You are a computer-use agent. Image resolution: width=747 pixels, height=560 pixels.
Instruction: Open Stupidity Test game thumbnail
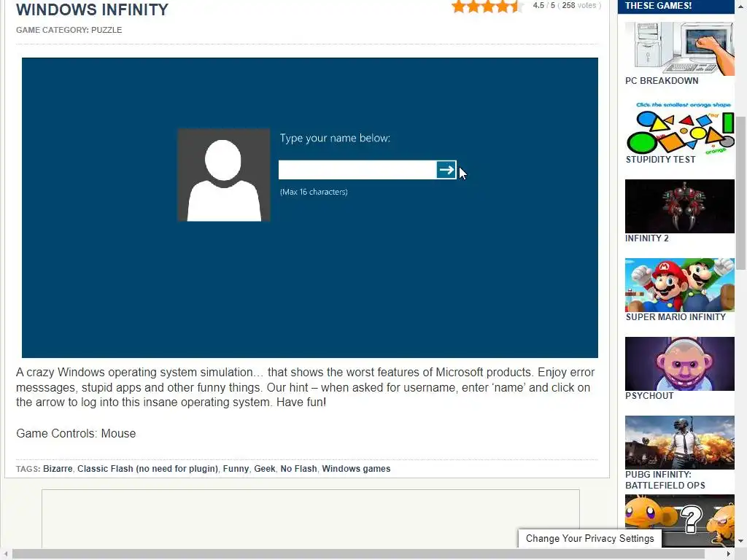point(679,127)
